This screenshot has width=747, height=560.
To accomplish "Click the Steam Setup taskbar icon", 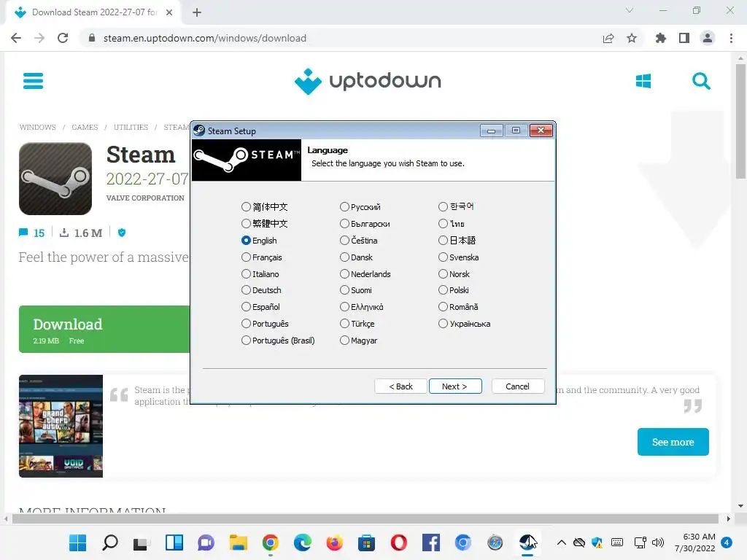I will (x=527, y=542).
